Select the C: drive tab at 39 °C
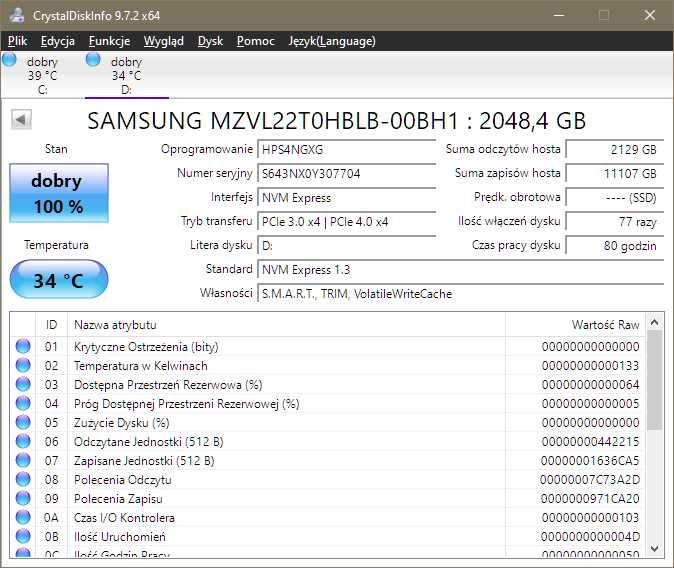 [x=42, y=75]
